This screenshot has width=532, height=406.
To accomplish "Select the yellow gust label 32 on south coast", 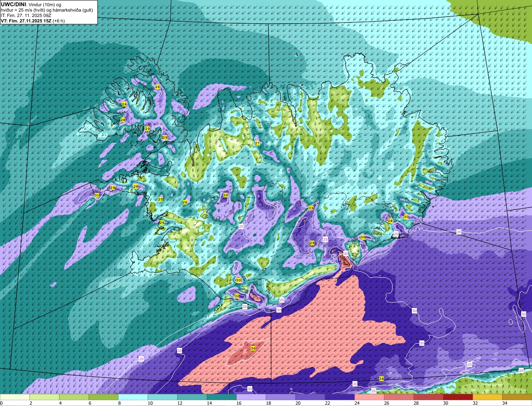I will [237, 296].
